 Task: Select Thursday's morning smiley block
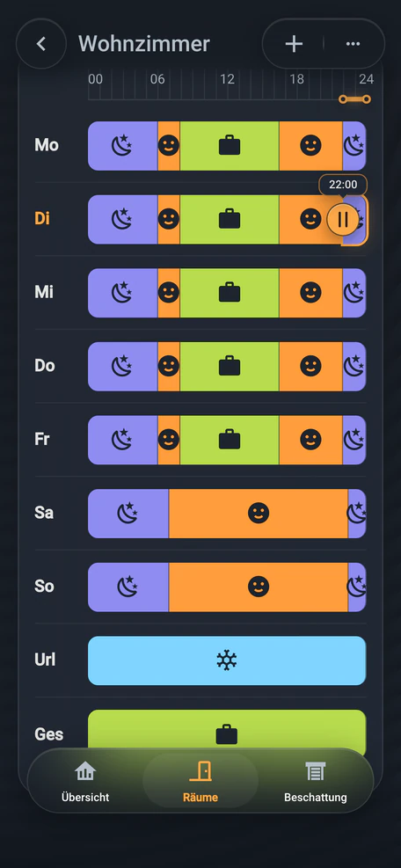(169, 366)
